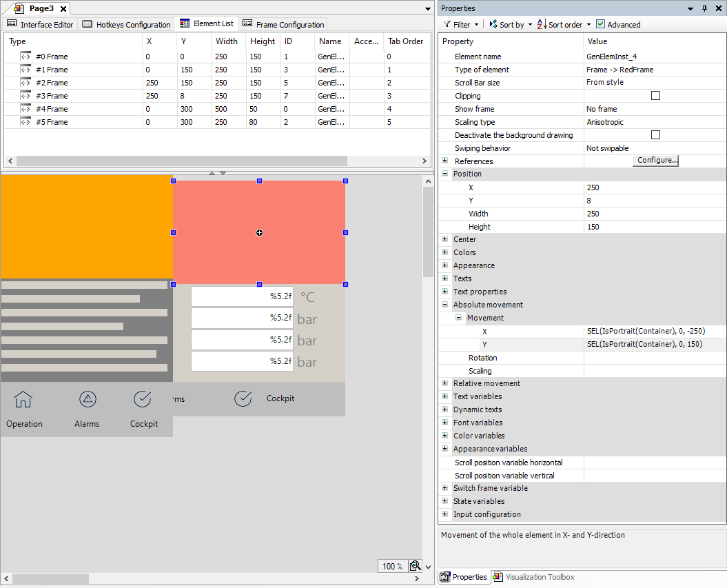This screenshot has width=727, height=588.
Task: Click the Cockpit checkmark icon in the preview
Action: click(x=143, y=398)
